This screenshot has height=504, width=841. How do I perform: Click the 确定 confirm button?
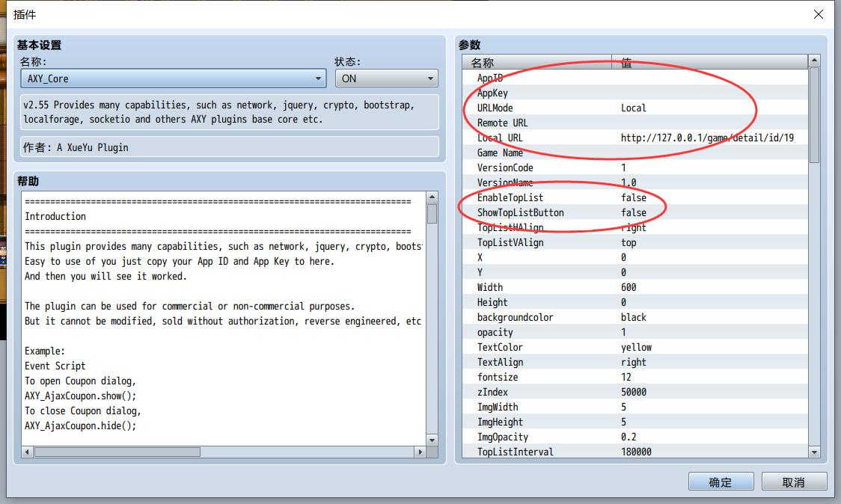(x=721, y=482)
